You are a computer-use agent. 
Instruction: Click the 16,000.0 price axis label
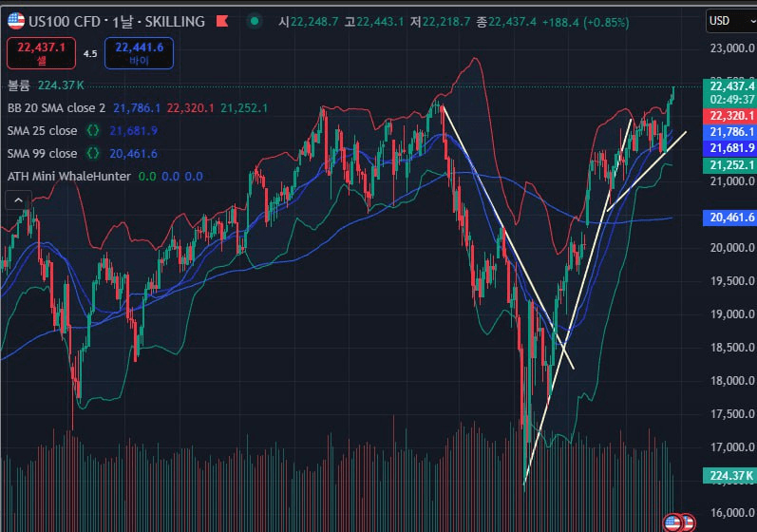(x=732, y=513)
